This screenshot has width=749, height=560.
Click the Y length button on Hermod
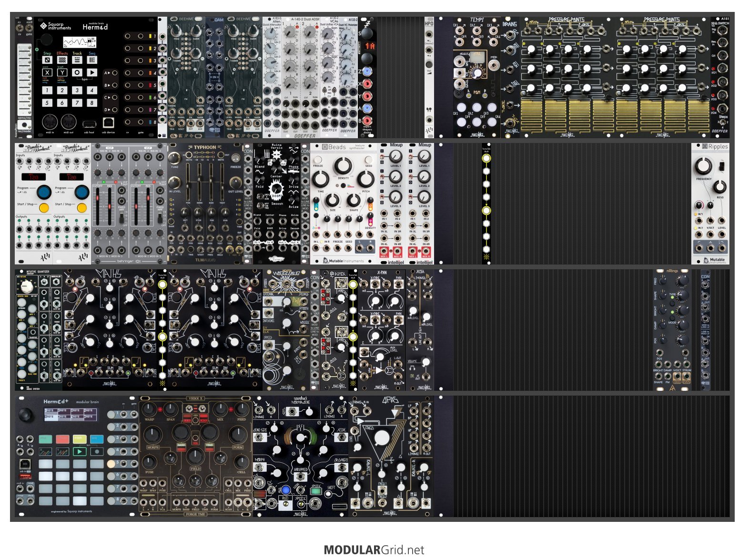pyautogui.click(x=62, y=73)
